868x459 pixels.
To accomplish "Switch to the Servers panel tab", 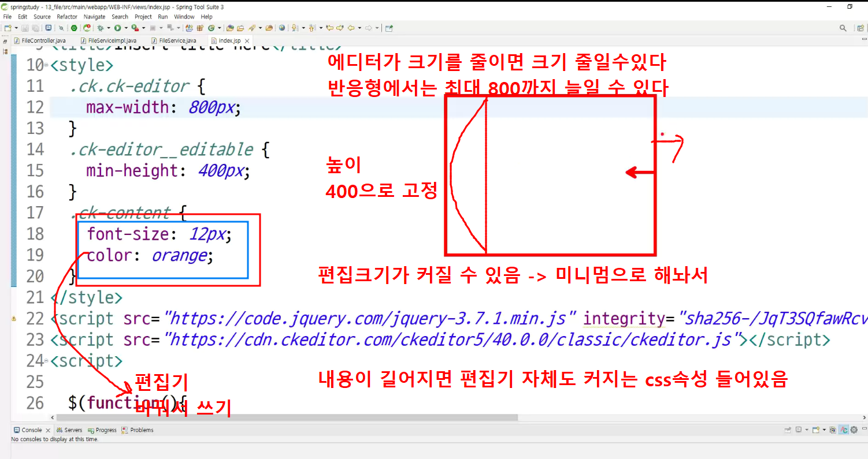I will (69, 430).
